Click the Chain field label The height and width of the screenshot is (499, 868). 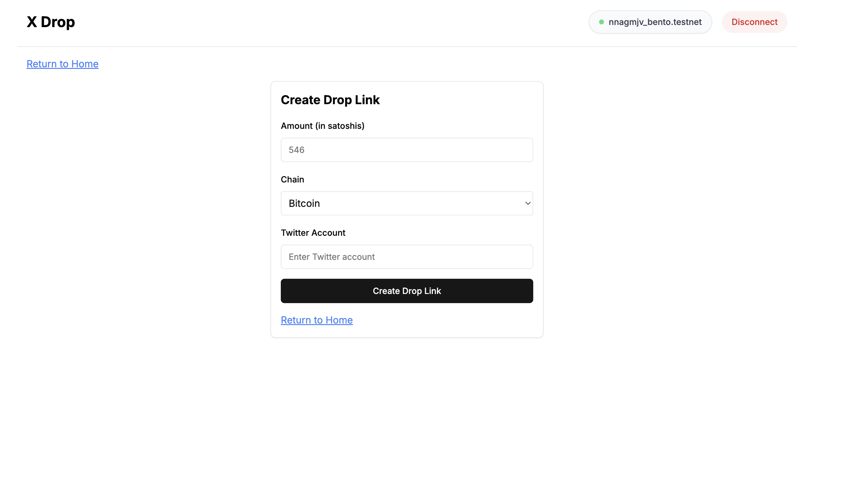point(292,179)
